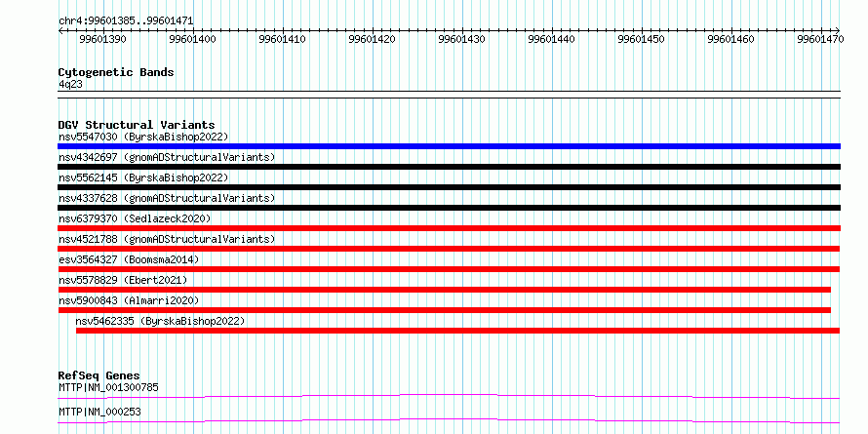
Task: Open the nsv5578829 (Ebert2021) label
Action: (123, 280)
